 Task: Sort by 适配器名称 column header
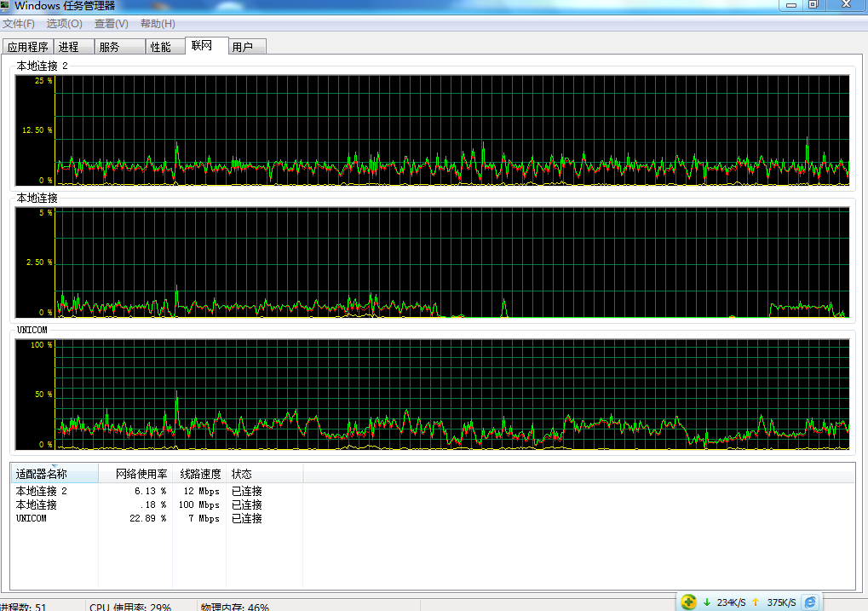pyautogui.click(x=55, y=474)
